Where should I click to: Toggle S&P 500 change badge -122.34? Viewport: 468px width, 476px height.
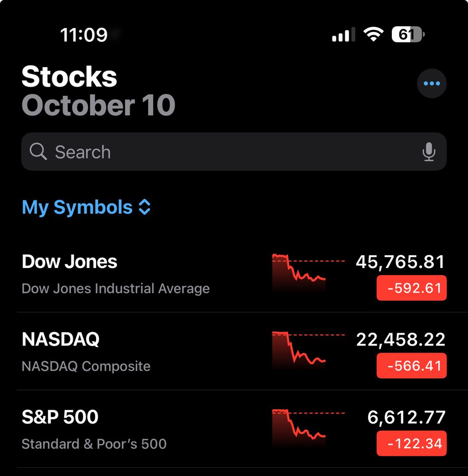coord(411,444)
